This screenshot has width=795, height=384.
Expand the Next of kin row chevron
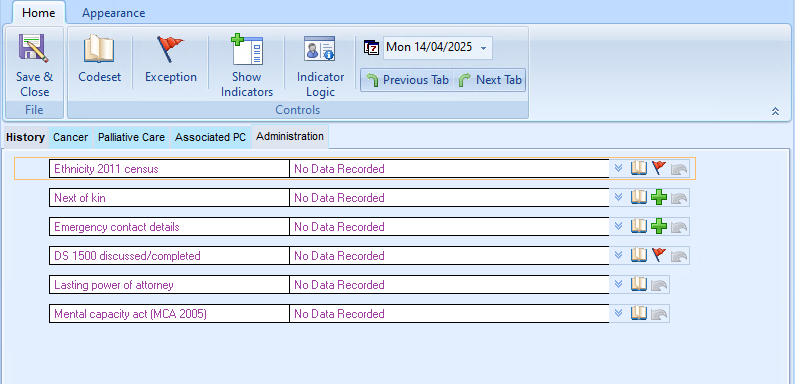tap(619, 197)
